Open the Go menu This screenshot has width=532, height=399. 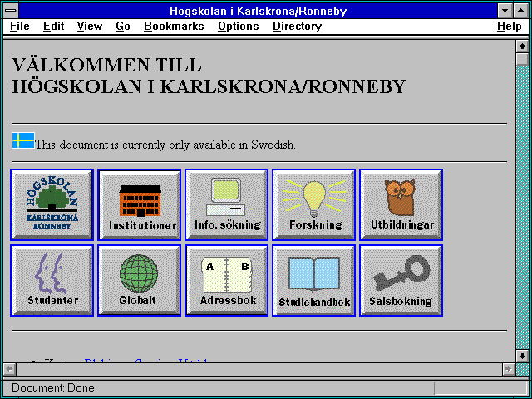(123, 27)
